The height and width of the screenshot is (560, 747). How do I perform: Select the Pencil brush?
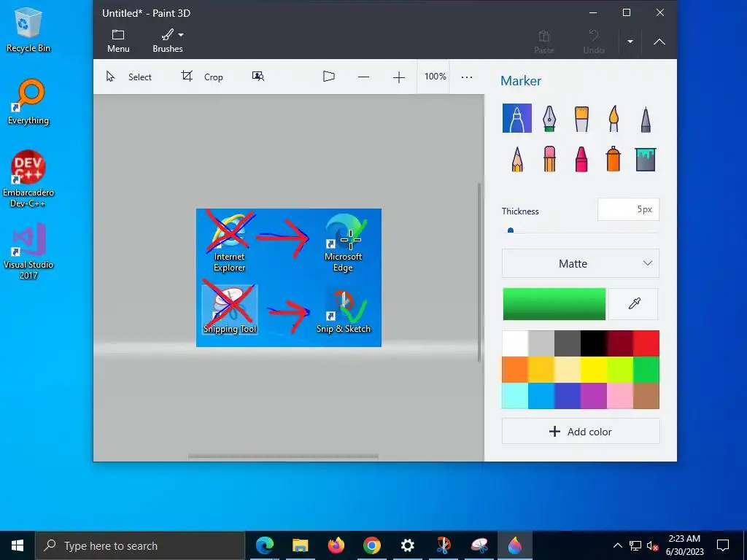point(517,159)
